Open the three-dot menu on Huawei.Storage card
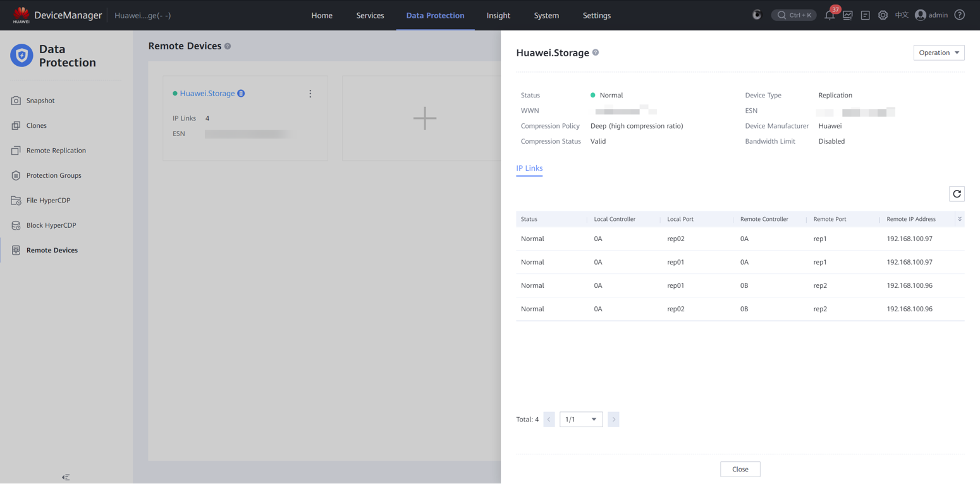The width and height of the screenshot is (980, 486). click(x=310, y=94)
